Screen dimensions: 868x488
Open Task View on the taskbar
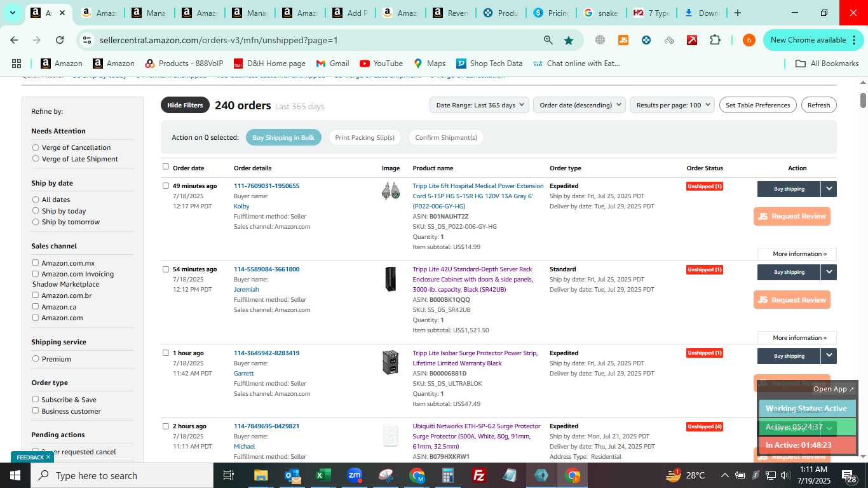(229, 475)
